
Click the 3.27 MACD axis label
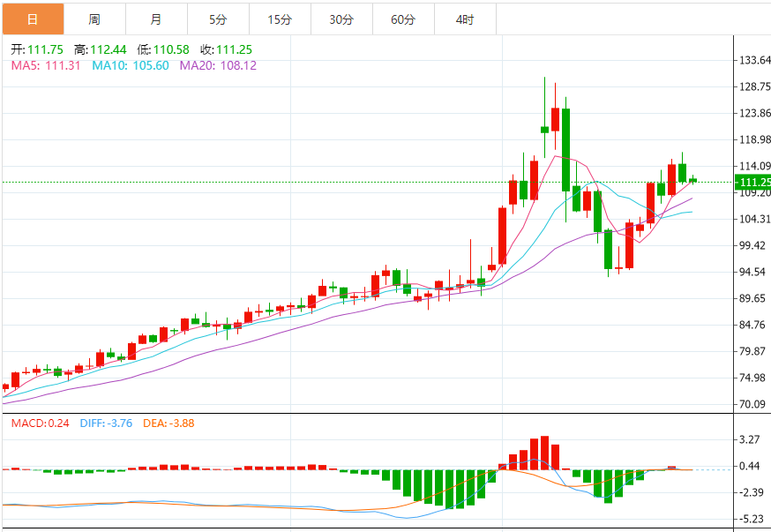click(x=749, y=439)
